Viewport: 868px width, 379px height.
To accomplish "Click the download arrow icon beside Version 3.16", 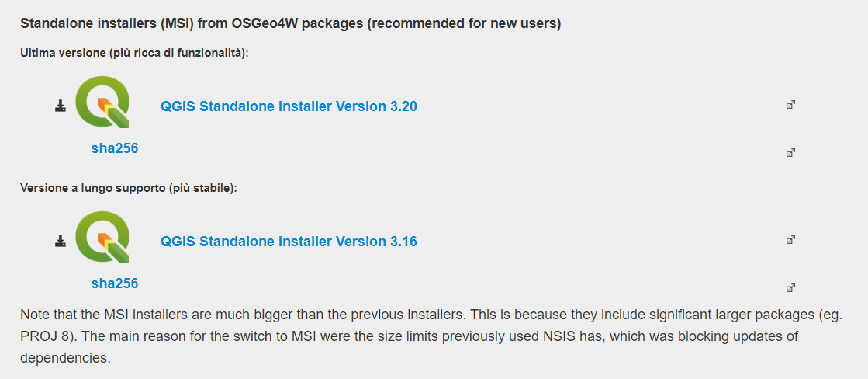I will coord(61,242).
